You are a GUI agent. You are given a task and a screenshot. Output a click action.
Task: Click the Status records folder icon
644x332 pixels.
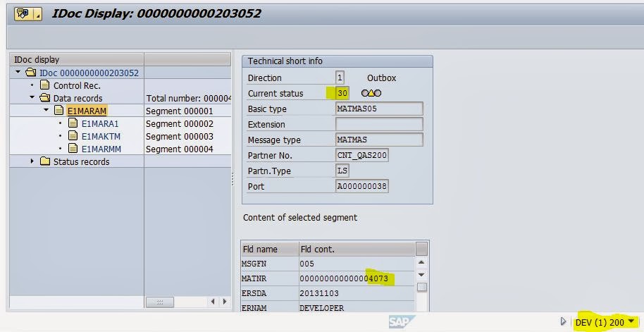click(45, 161)
